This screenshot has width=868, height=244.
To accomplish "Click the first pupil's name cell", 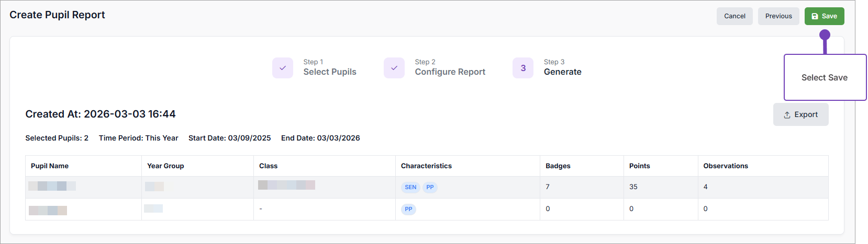I will [52, 186].
